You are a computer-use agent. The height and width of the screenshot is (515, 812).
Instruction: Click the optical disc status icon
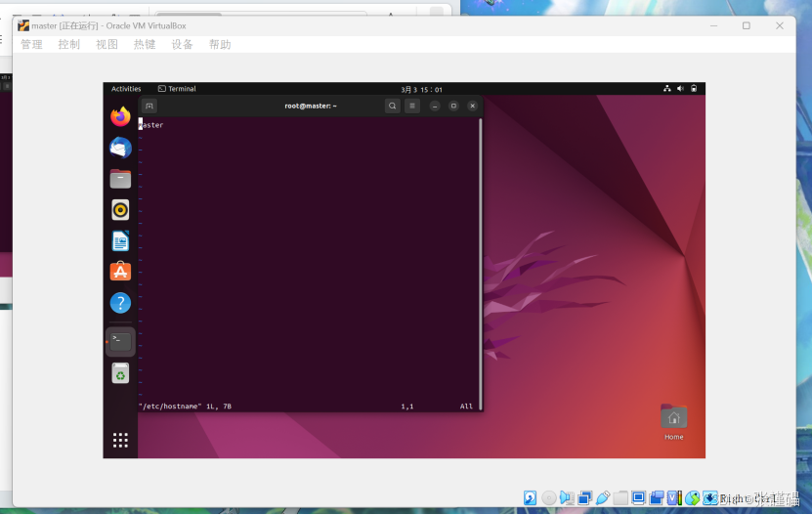549,498
